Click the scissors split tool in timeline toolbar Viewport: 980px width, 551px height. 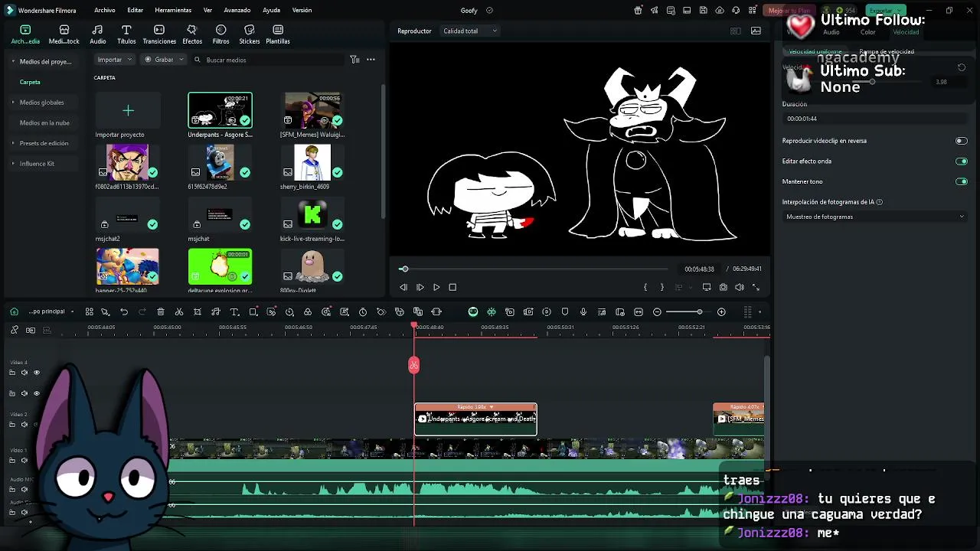tap(179, 312)
